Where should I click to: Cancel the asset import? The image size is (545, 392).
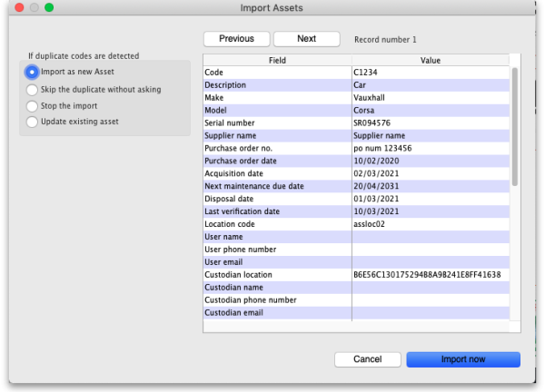click(x=367, y=359)
